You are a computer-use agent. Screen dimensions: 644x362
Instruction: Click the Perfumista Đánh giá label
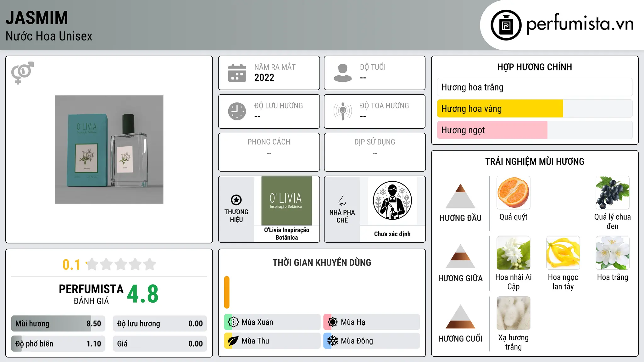point(91,294)
